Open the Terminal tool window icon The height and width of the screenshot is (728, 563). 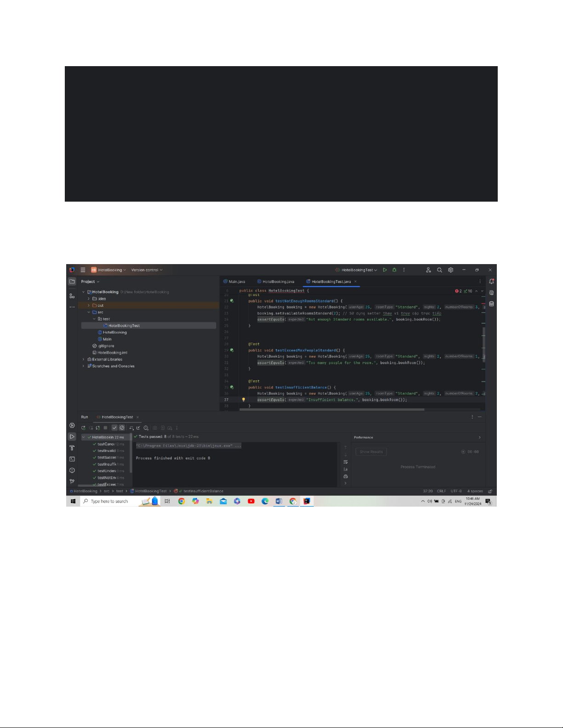(72, 459)
